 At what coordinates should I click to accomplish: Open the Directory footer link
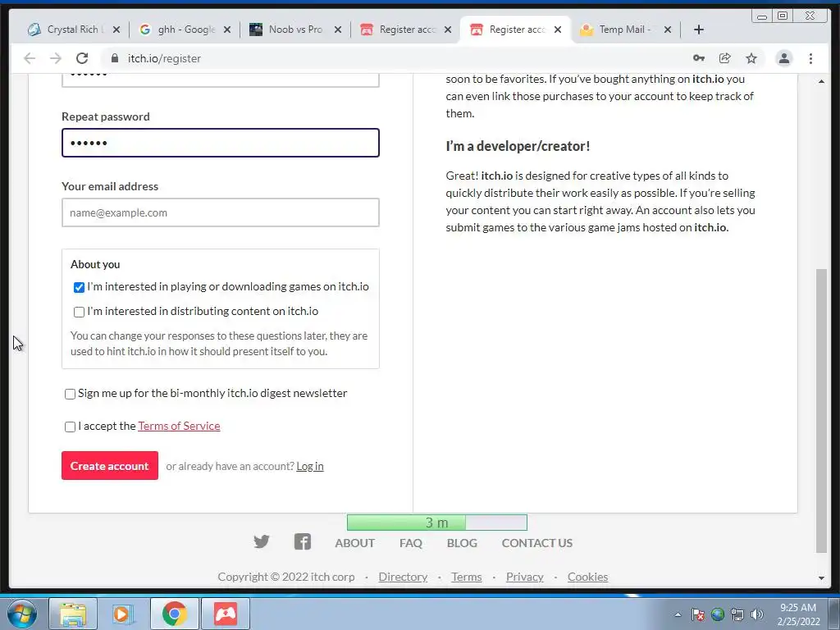click(x=403, y=577)
